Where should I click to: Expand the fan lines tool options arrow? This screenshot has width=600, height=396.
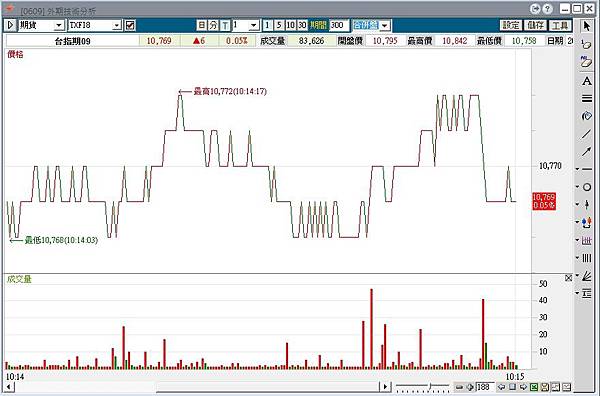(577, 275)
